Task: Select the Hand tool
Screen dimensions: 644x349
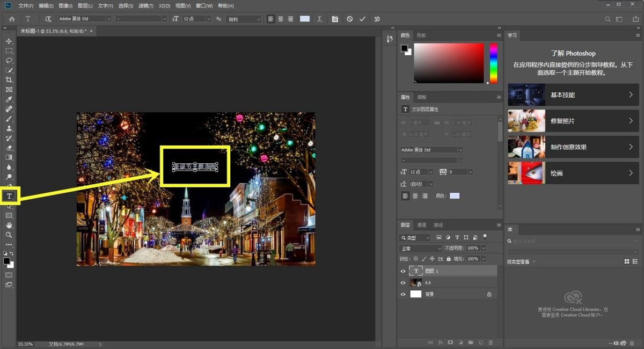Action: point(9,225)
